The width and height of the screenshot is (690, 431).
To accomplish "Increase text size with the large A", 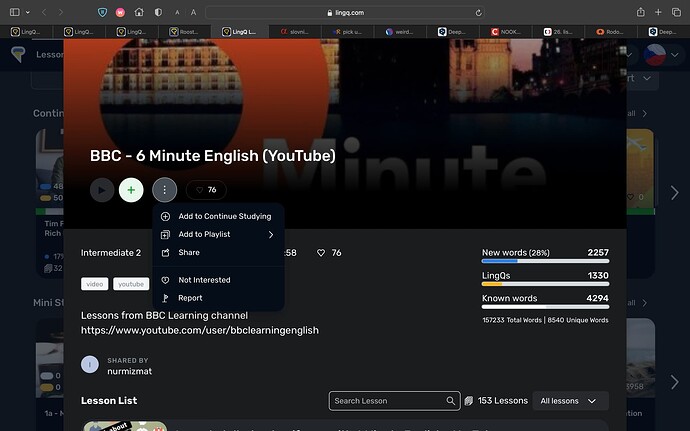I will tap(193, 12).
